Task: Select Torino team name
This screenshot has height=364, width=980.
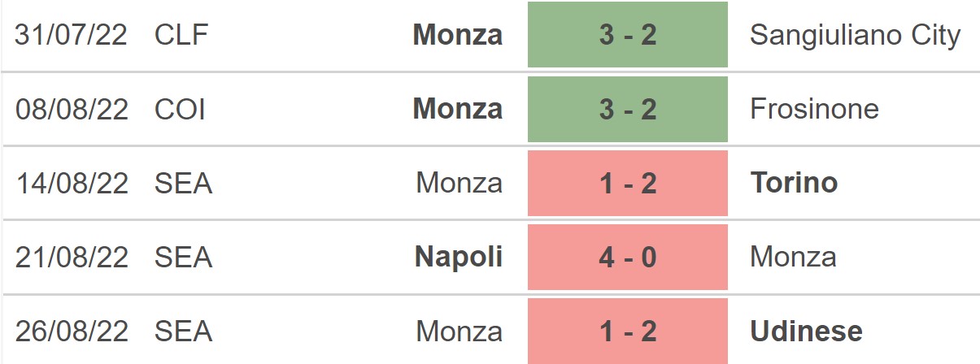Action: point(794,183)
